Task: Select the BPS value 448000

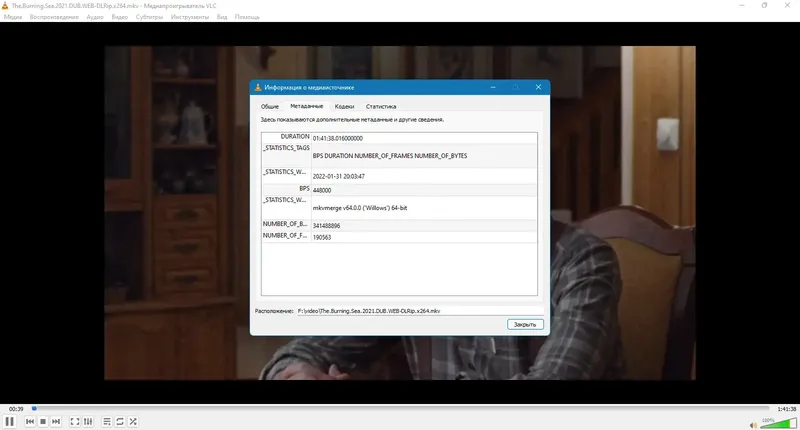Action: click(x=322, y=190)
